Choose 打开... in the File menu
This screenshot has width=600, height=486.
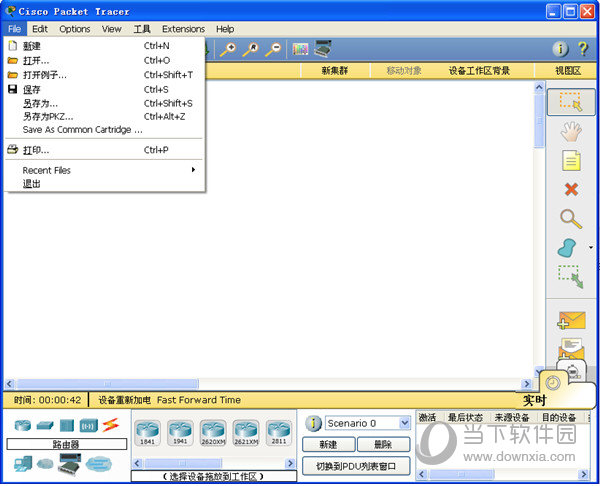click(104, 60)
